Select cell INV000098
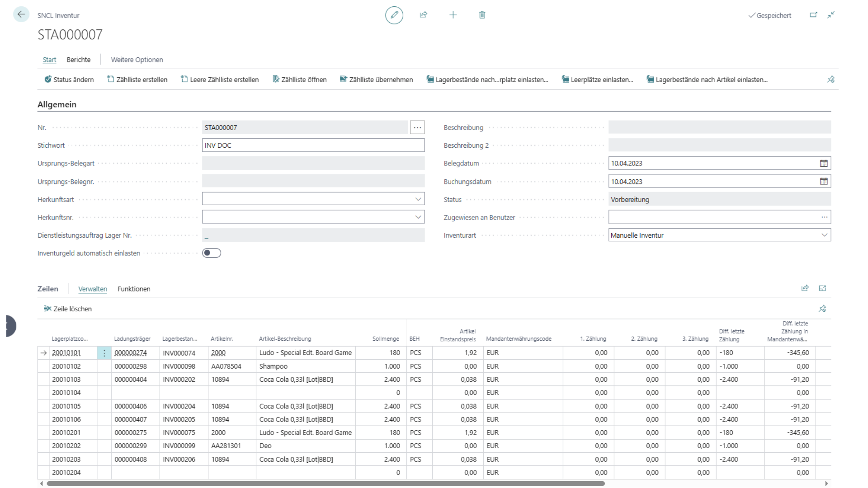Viewport: 868px width, 488px height. coord(184,366)
